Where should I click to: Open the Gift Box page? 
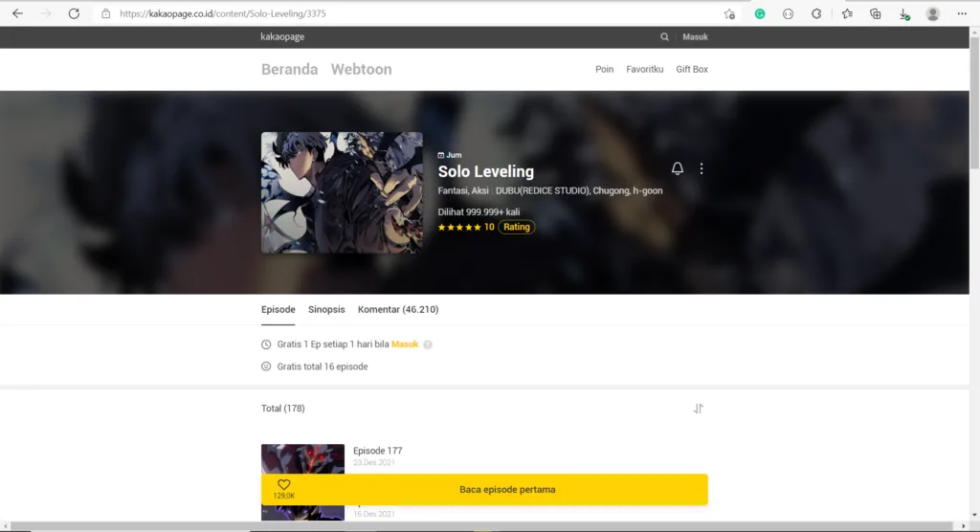tap(692, 70)
